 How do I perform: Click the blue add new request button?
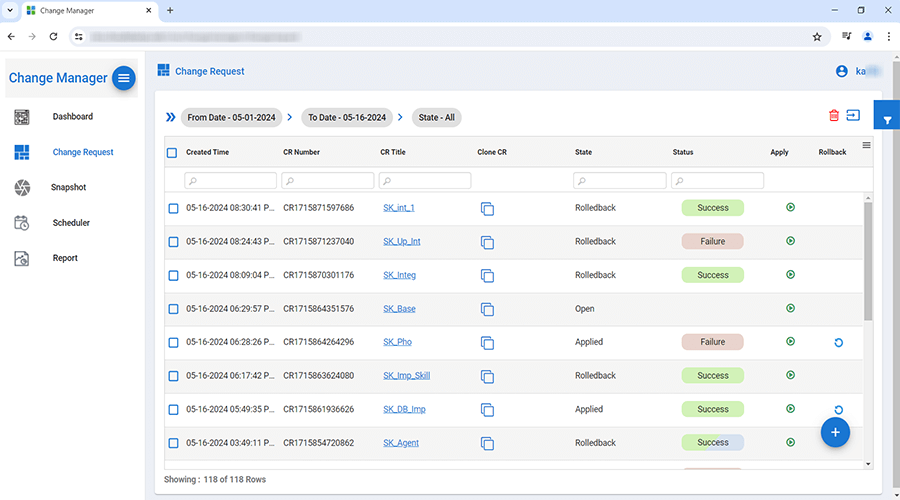(836, 432)
